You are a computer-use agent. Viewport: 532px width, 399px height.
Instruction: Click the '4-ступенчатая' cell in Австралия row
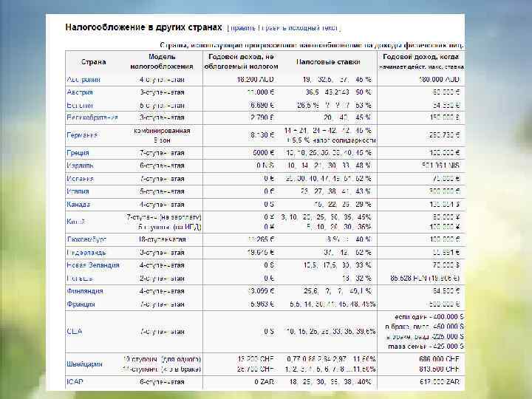point(162,80)
